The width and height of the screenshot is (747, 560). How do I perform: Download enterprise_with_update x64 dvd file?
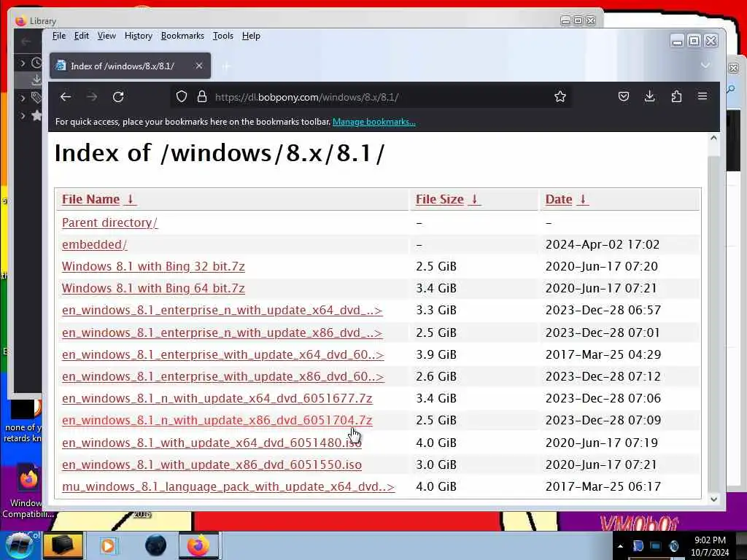point(223,354)
